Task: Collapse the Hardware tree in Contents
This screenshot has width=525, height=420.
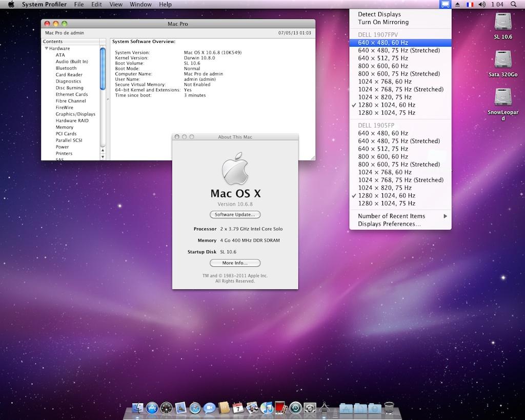Action: (47, 48)
